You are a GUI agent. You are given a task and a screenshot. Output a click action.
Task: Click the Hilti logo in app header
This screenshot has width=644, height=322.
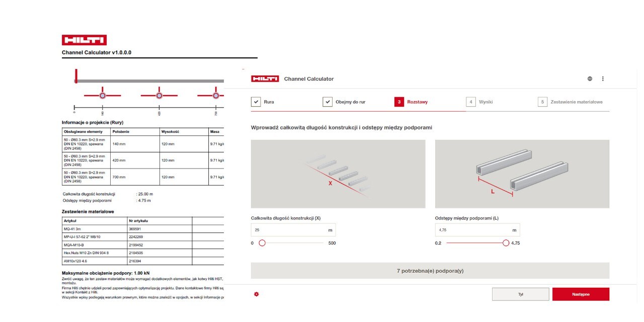[x=265, y=79]
